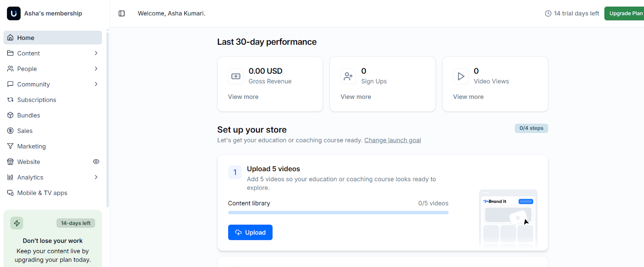Click the Gross Revenue money icon

click(x=236, y=76)
